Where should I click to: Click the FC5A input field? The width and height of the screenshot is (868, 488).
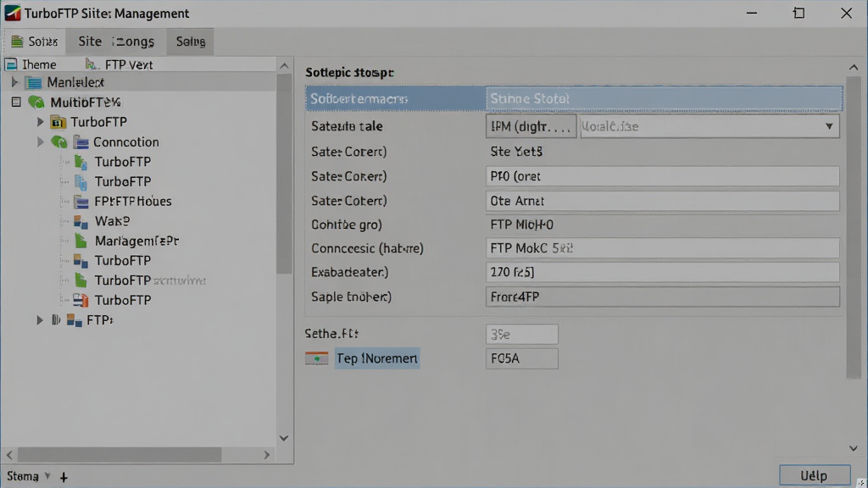(522, 358)
